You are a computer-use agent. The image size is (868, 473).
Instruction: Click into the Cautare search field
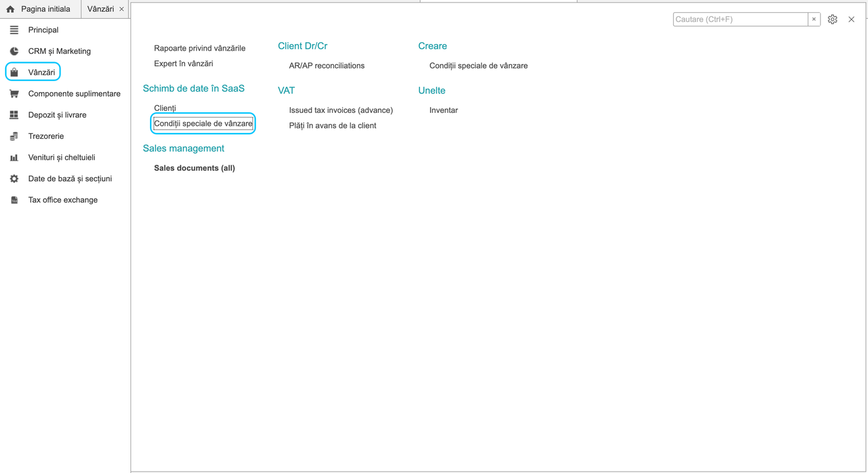coord(740,19)
